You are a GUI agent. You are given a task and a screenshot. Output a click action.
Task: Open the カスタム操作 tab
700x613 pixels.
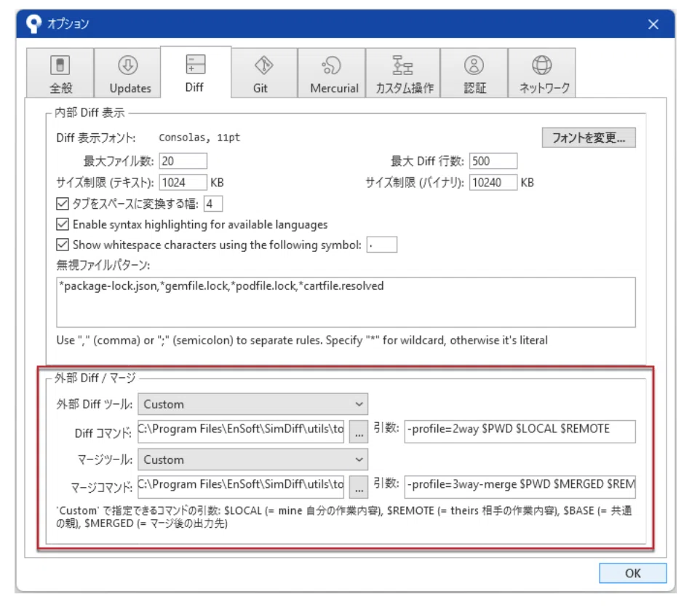pos(403,73)
